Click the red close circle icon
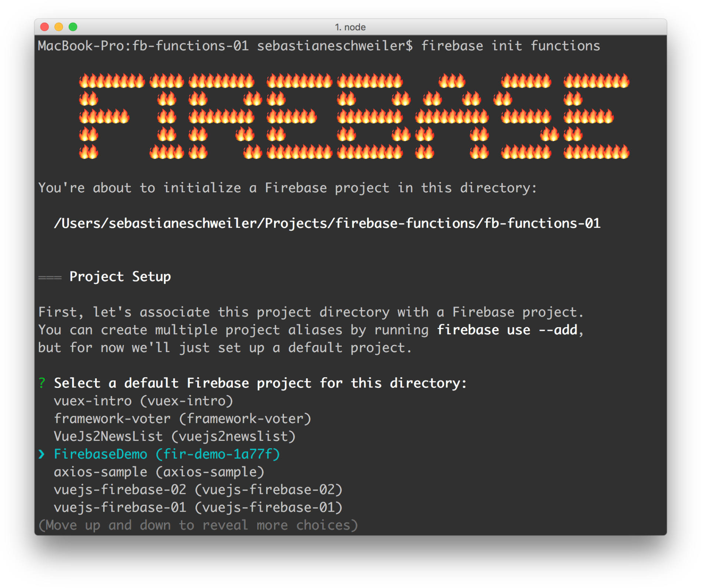Screen dimensions: 701x588 point(44,26)
